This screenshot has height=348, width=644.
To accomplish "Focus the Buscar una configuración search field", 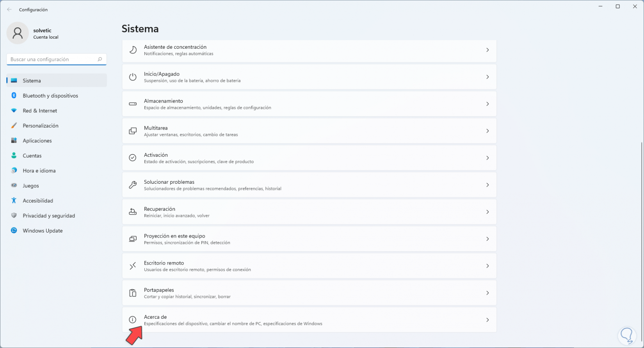I will [53, 59].
